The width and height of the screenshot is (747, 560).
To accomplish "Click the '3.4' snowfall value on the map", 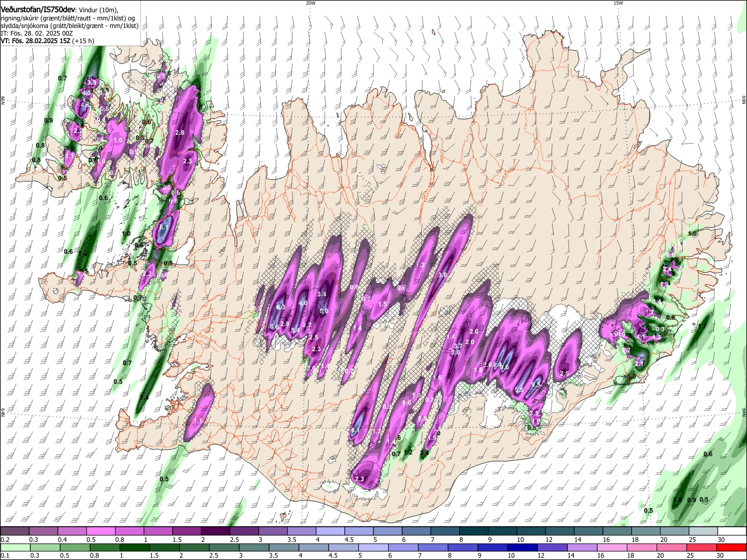I will click(x=322, y=295).
